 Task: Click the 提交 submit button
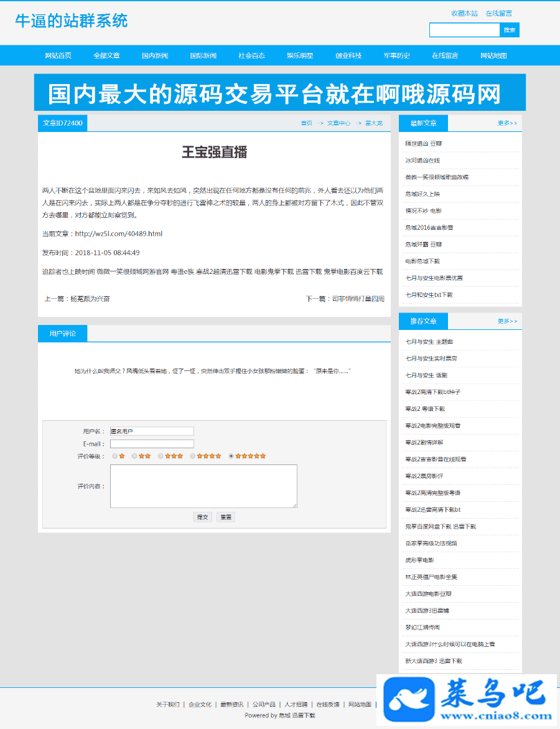(x=203, y=517)
